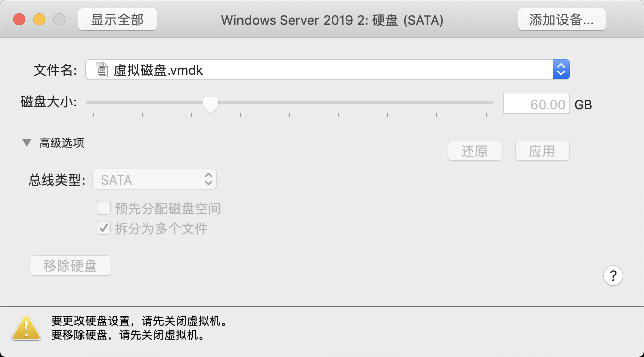Click the 还原 button
Viewport: 644px width, 357px height.
[475, 151]
